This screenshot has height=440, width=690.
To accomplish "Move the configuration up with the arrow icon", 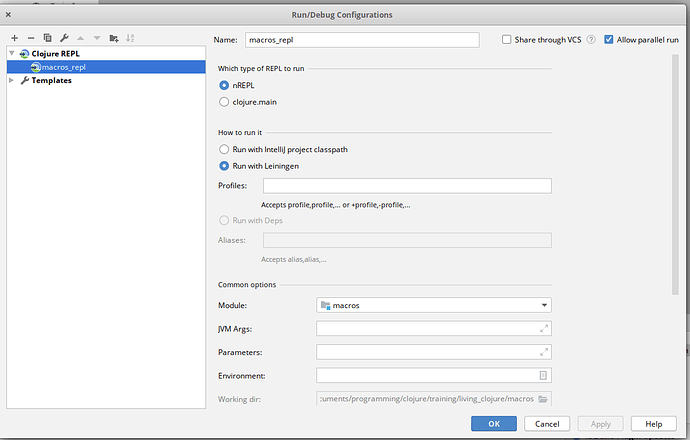I will pos(81,38).
